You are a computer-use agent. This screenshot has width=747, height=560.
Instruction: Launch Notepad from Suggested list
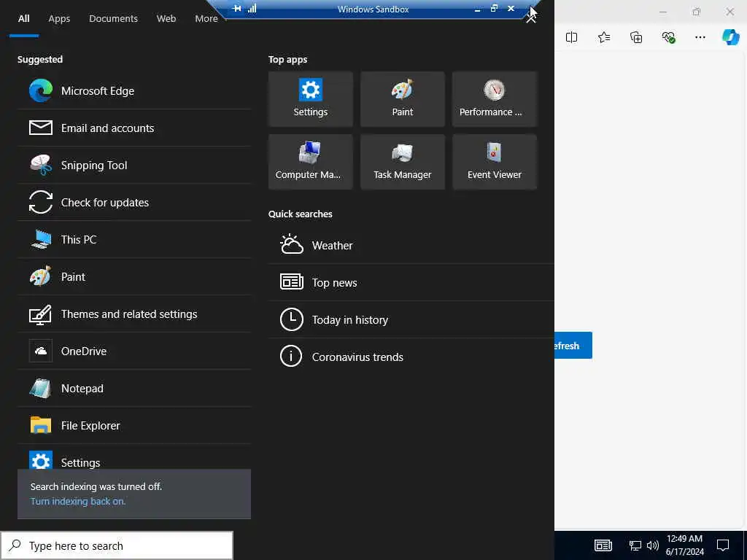click(134, 388)
